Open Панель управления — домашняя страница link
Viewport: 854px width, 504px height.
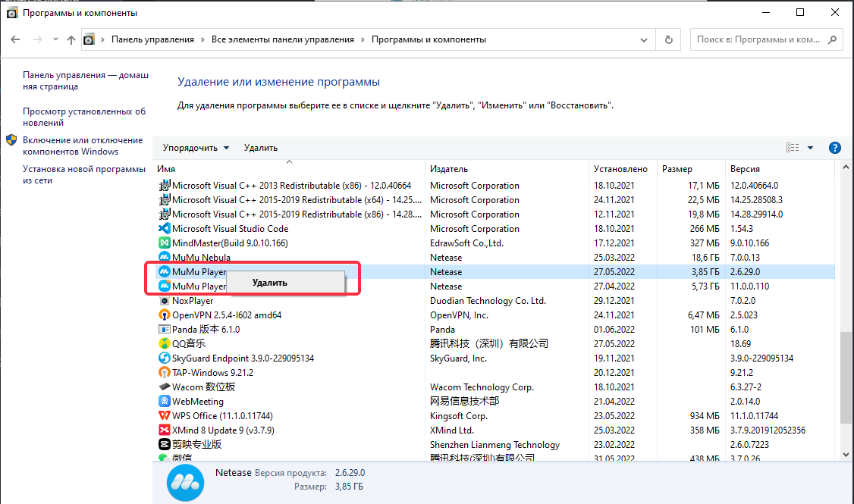(x=86, y=80)
